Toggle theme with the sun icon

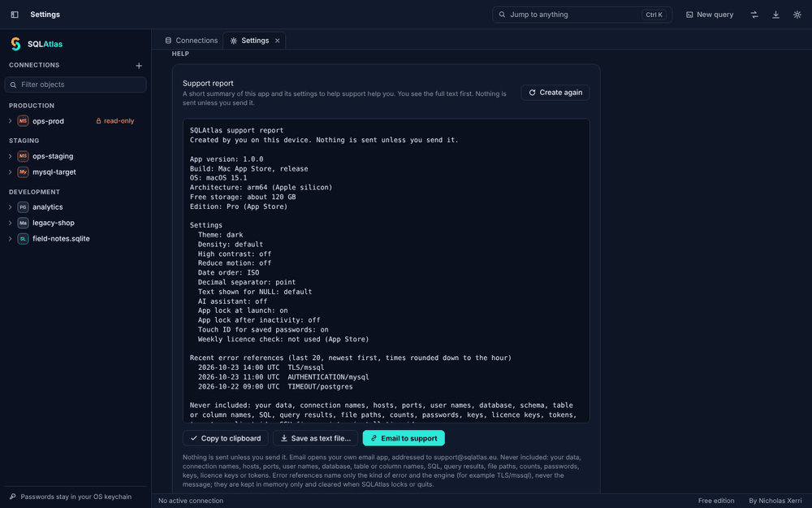797,15
